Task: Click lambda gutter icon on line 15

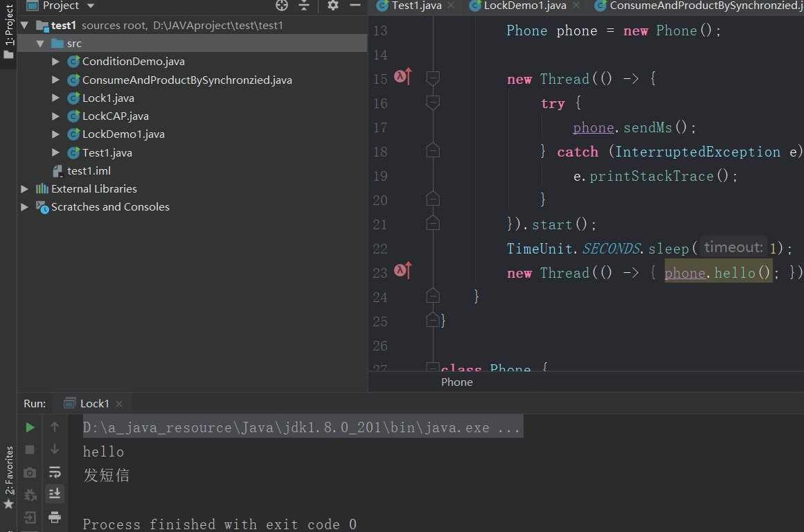Action: [402, 77]
